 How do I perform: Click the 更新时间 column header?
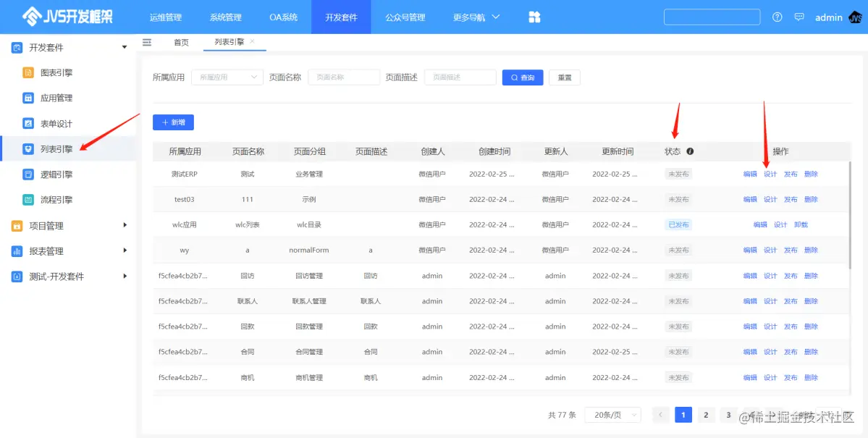coord(618,151)
